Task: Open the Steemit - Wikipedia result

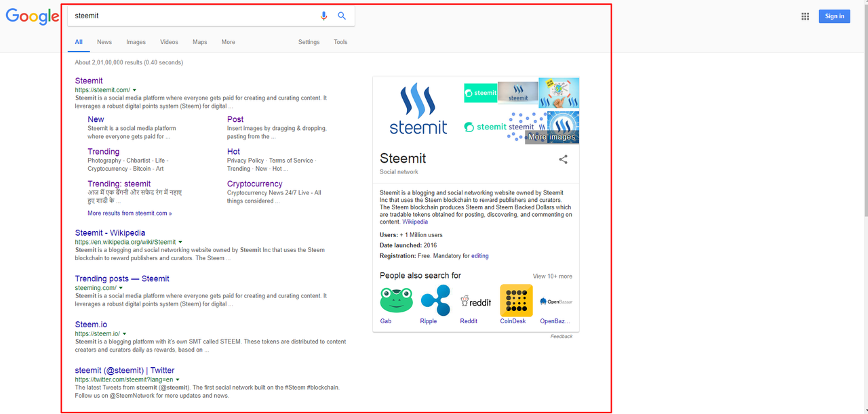Action: coord(110,232)
